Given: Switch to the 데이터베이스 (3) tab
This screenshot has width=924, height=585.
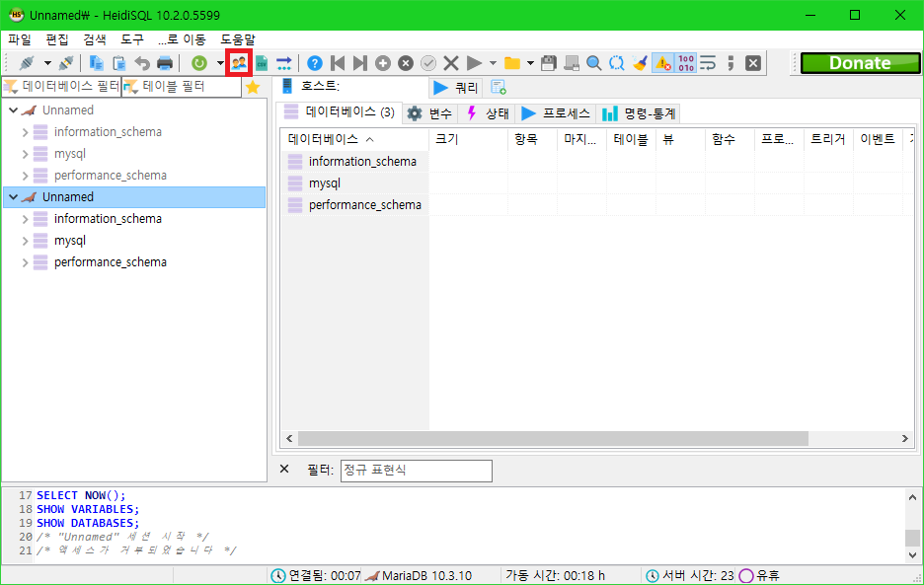Looking at the screenshot, I should (x=340, y=111).
